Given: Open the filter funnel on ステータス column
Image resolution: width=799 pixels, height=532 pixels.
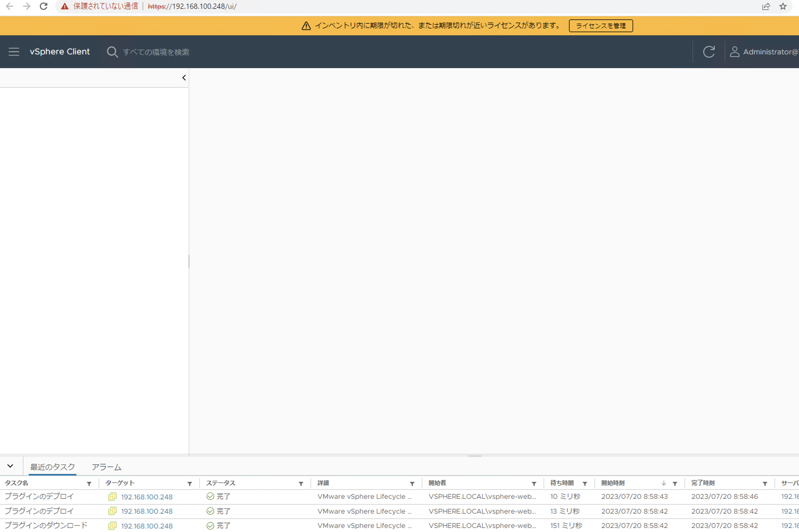Looking at the screenshot, I should pos(301,483).
